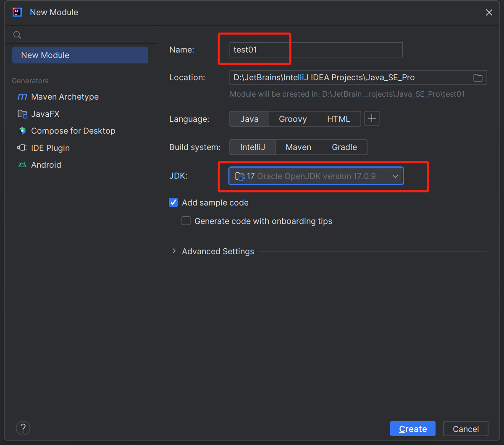The width and height of the screenshot is (504, 445).
Task: Add a language with the plus button
Action: coord(372,119)
